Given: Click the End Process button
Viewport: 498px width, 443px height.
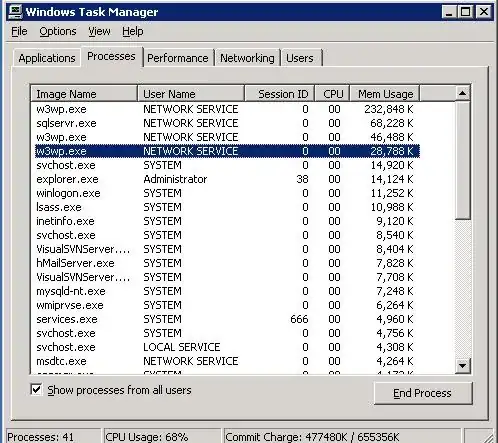Looking at the screenshot, I should click(x=423, y=393).
